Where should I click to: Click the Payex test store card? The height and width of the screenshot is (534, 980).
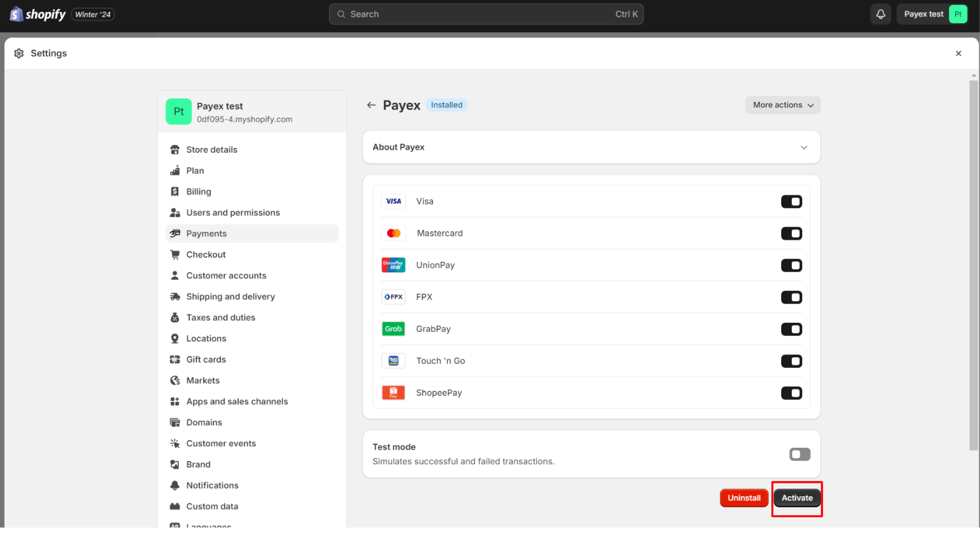click(252, 112)
